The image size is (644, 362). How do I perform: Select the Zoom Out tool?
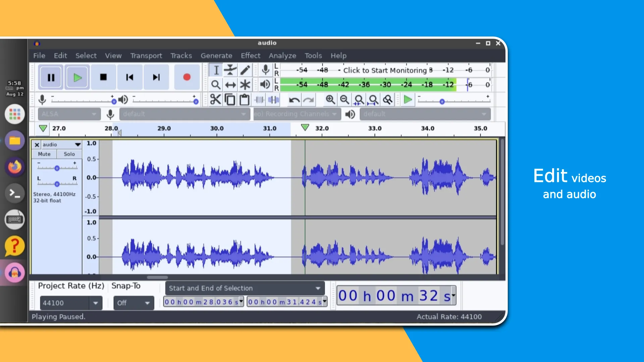point(344,100)
